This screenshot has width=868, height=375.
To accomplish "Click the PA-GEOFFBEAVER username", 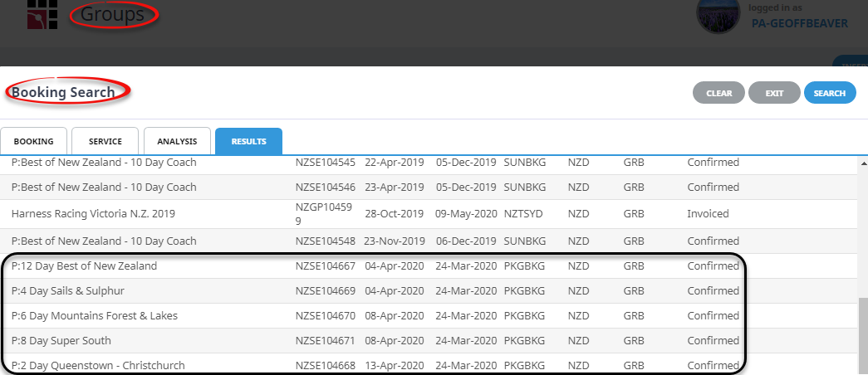I will 799,23.
